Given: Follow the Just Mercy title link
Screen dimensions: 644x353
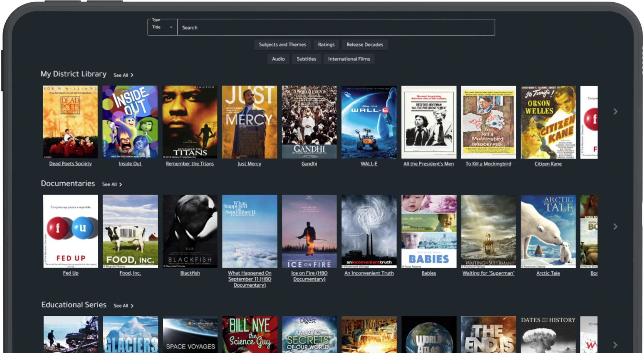Looking at the screenshot, I should click(249, 164).
